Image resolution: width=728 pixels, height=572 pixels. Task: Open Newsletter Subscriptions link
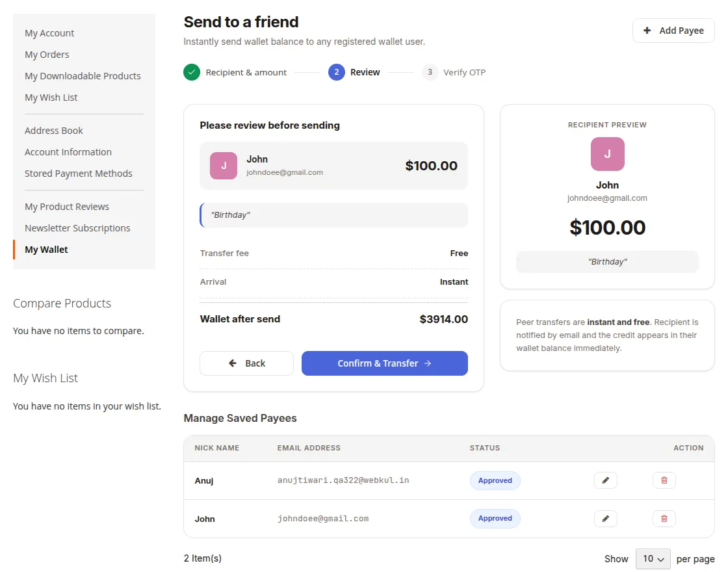77,228
